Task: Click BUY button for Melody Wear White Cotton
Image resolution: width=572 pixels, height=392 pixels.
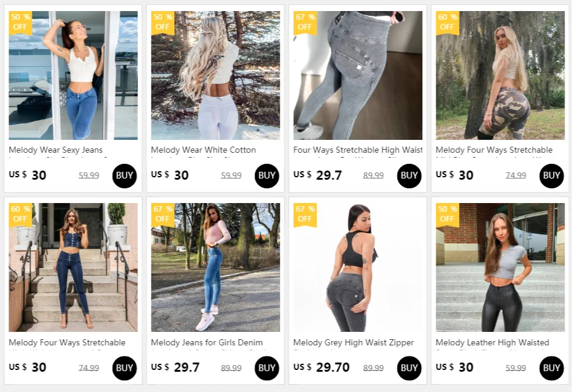Action: click(x=266, y=176)
